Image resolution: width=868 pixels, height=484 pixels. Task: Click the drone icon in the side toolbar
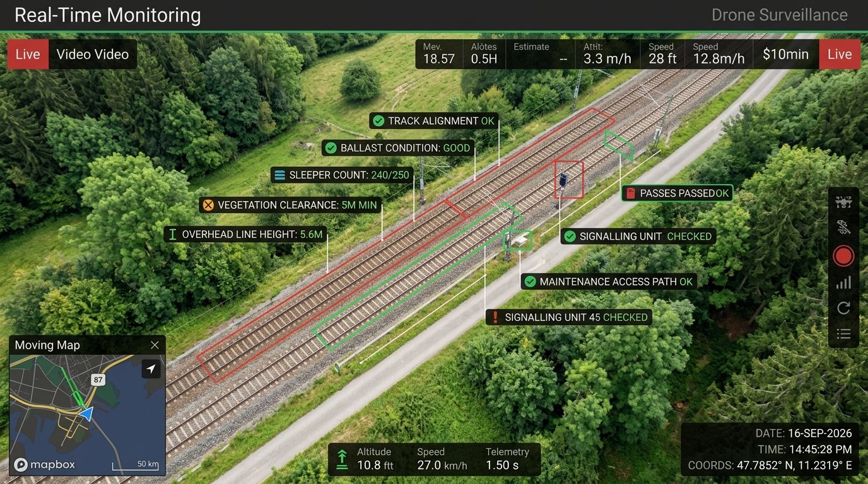(843, 202)
